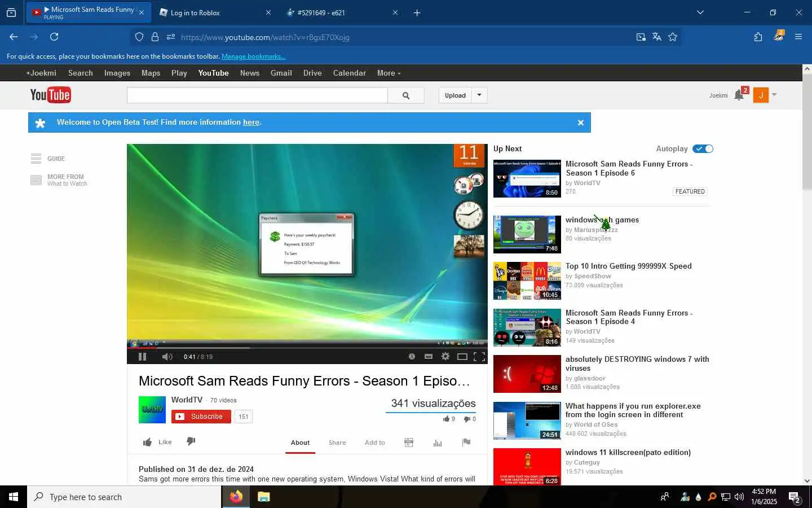Click Manage bookmarks link
Viewport: 812px width, 508px height.
tap(253, 56)
